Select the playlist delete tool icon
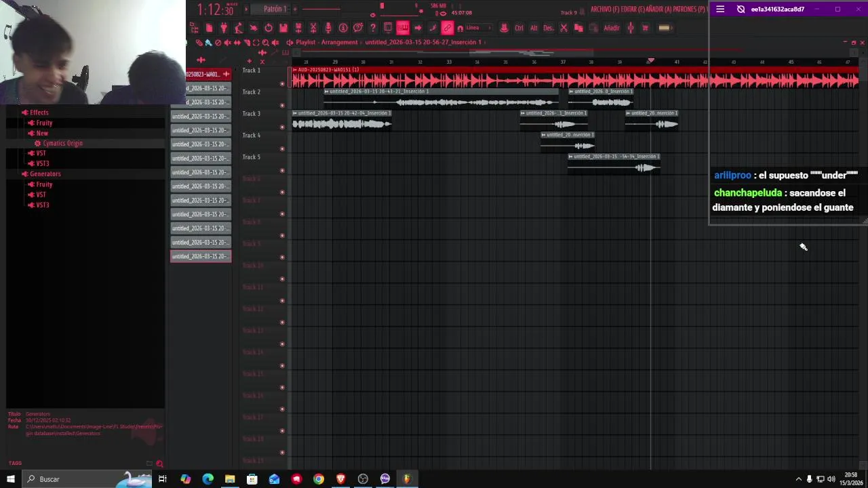This screenshot has width=868, height=488. point(218,43)
